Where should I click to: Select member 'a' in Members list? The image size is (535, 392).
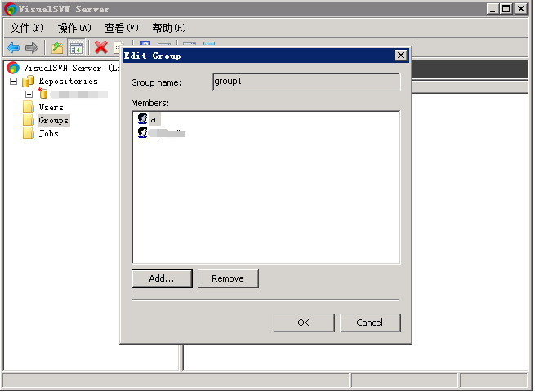tap(154, 119)
